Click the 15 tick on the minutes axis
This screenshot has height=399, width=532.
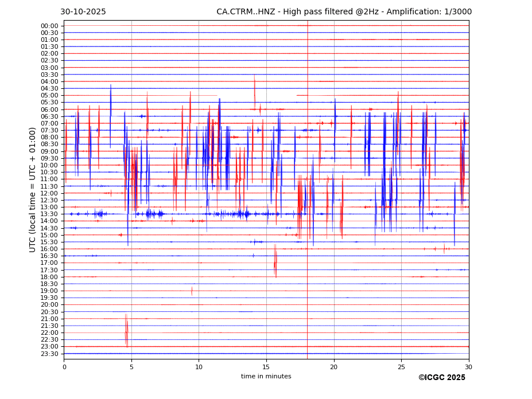coord(266,367)
